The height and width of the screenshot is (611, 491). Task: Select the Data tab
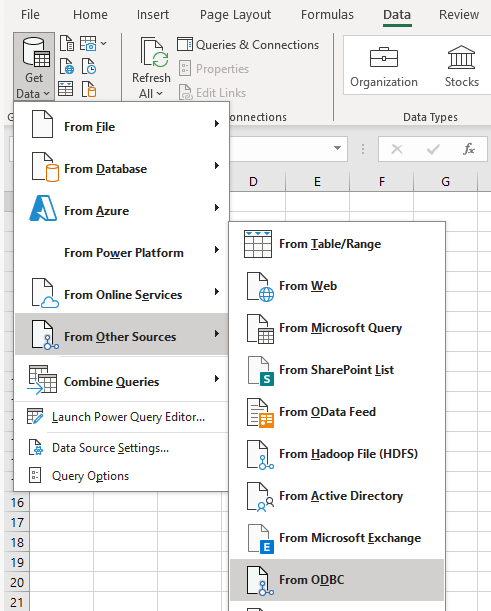pos(397,15)
